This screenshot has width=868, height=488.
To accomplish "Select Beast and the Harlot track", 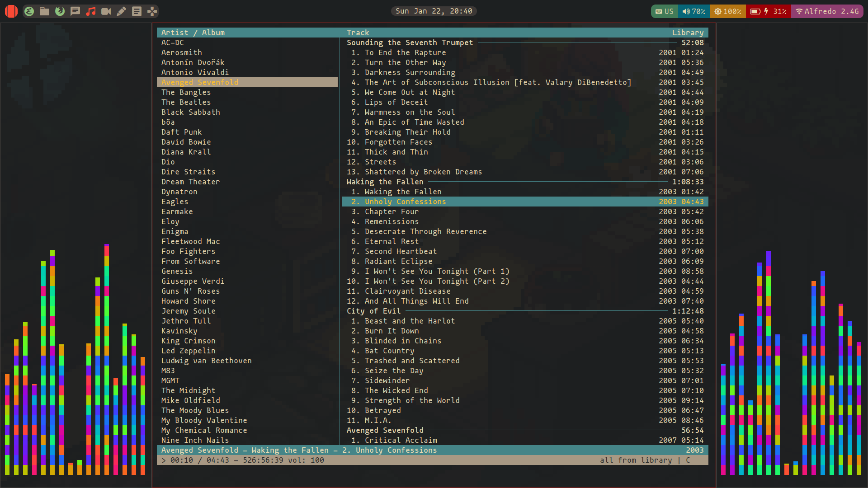I will tap(409, 320).
